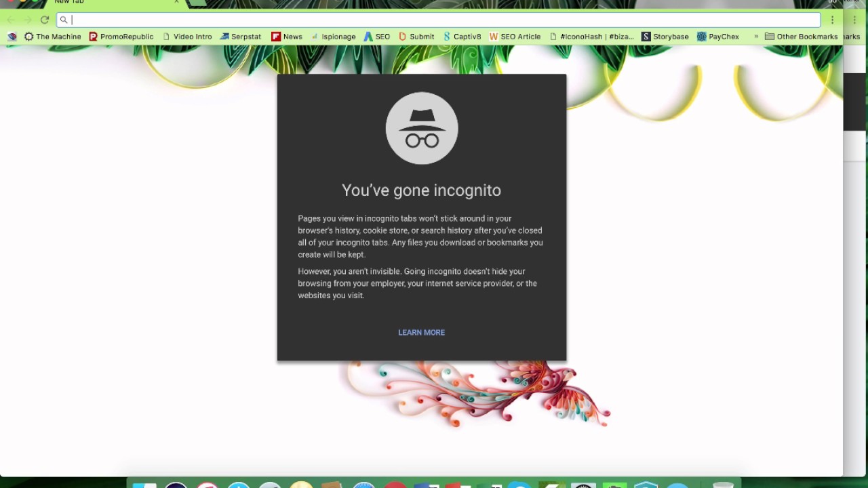Screen dimensions: 868x488
Task: Focus the address bar search field
Action: [x=438, y=20]
